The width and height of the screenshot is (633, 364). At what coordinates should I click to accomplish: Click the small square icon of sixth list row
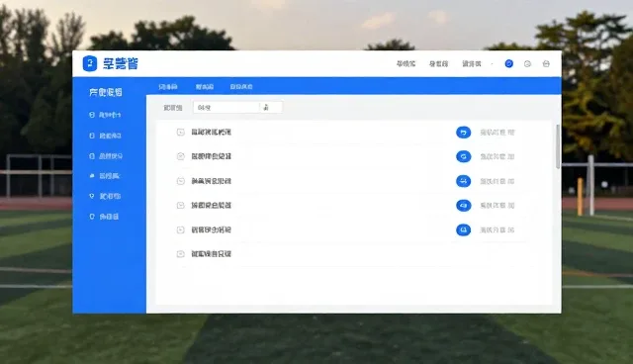180,254
